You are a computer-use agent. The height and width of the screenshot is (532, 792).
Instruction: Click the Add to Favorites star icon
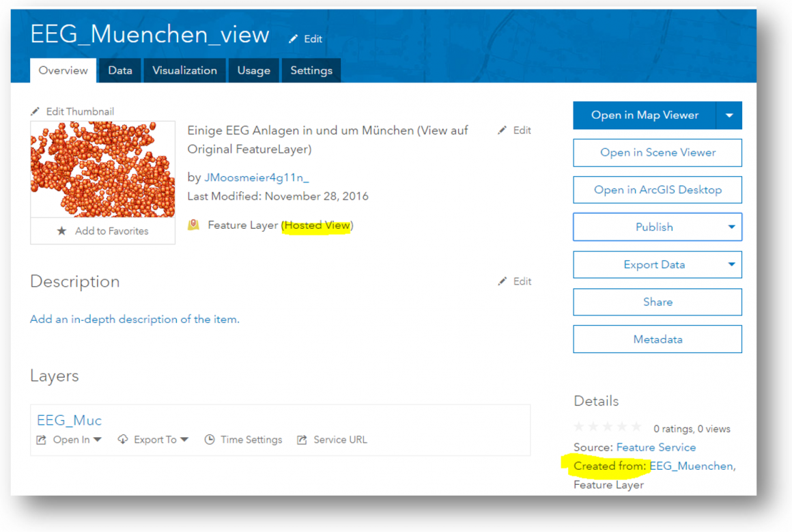pos(61,231)
